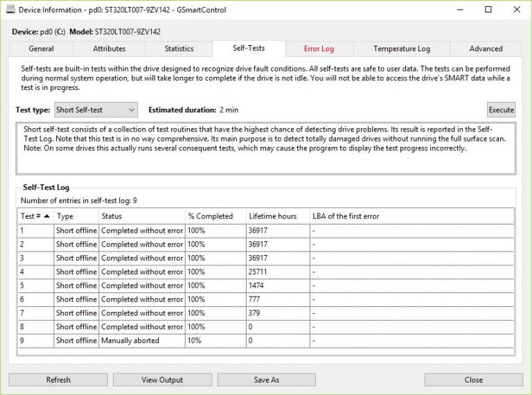The width and height of the screenshot is (532, 395).
Task: Click Number of entries in self-test log text
Action: tap(79, 200)
